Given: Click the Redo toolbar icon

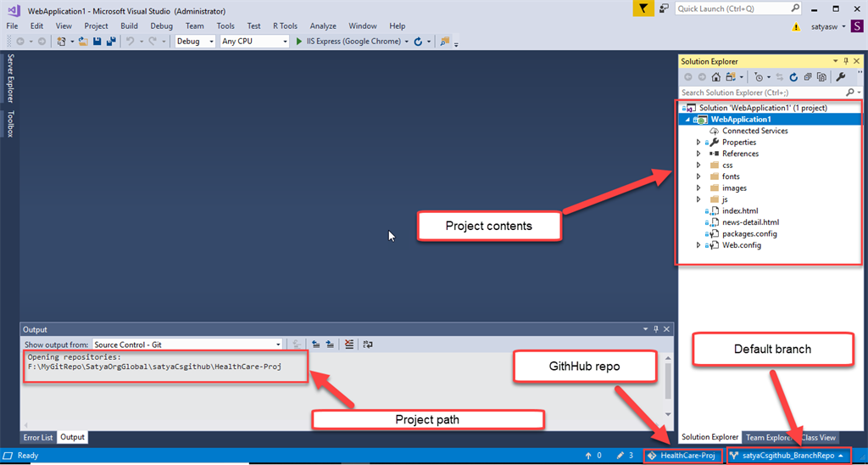Looking at the screenshot, I should 153,42.
